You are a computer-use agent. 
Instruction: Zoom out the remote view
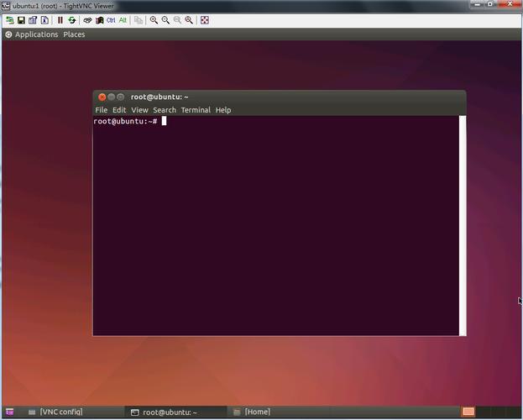coord(165,20)
